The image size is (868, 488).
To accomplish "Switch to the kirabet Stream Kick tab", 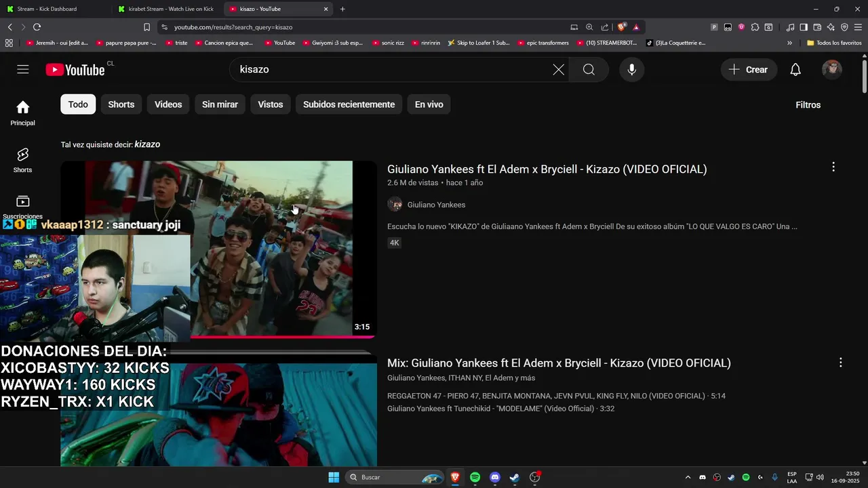I will pos(167,9).
